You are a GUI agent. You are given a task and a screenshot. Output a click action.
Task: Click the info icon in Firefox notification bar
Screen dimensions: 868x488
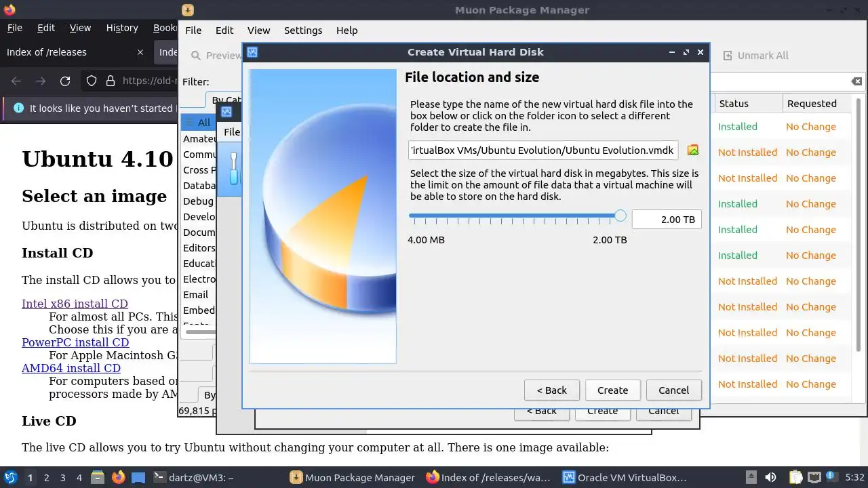tap(18, 108)
